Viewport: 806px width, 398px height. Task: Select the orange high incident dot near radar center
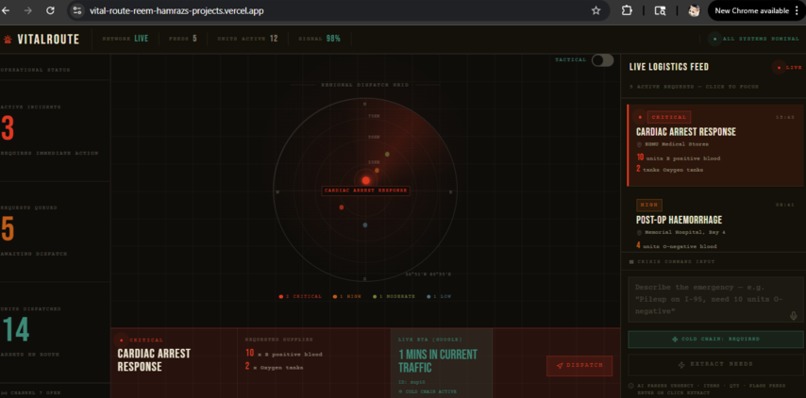377,170
